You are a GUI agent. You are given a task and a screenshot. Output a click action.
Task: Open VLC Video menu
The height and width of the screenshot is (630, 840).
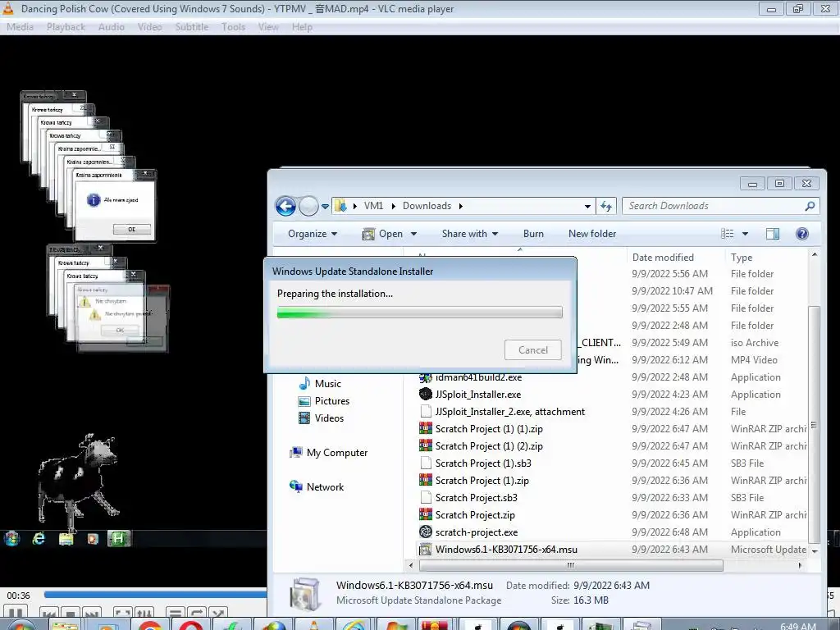(149, 27)
